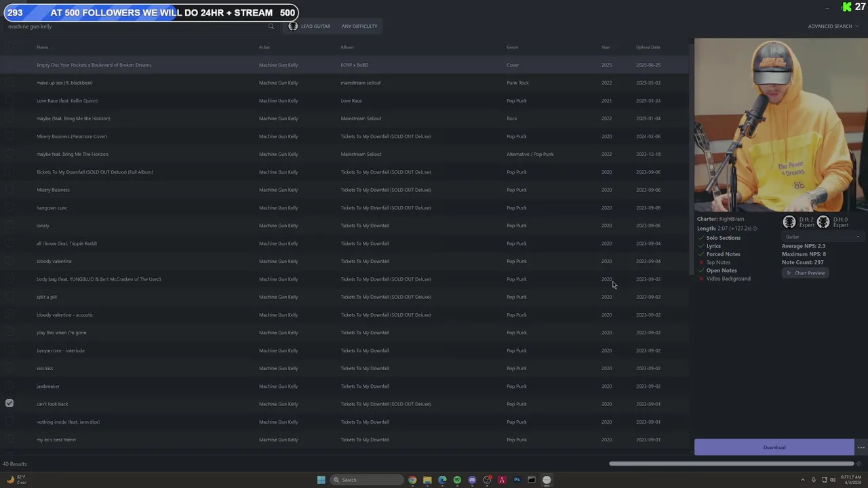Click the Download button

(x=774, y=447)
